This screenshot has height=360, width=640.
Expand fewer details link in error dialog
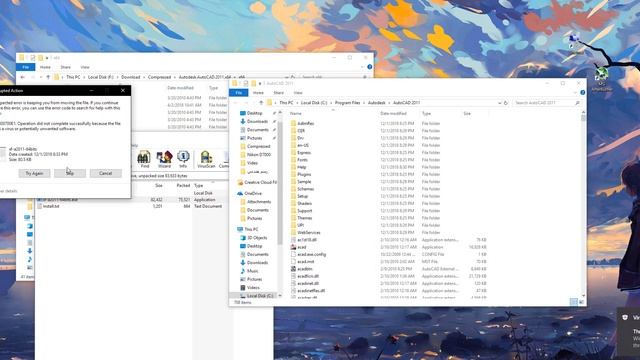point(8,191)
